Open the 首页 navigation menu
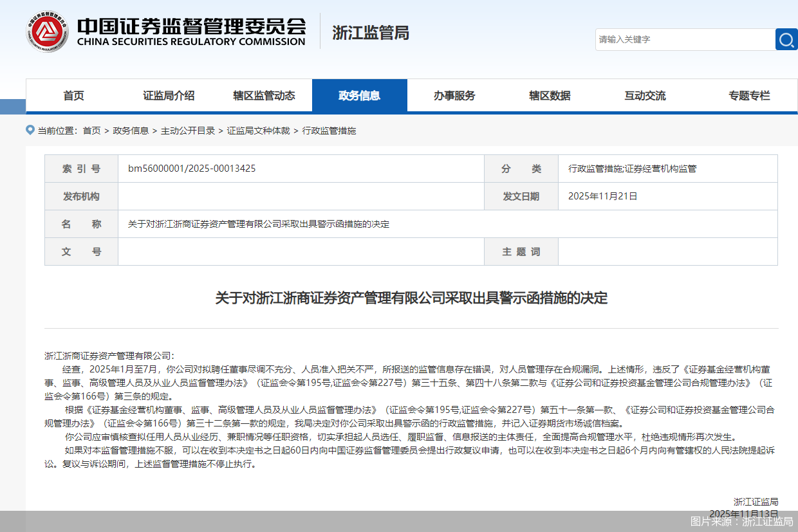The image size is (798, 532). coord(73,95)
